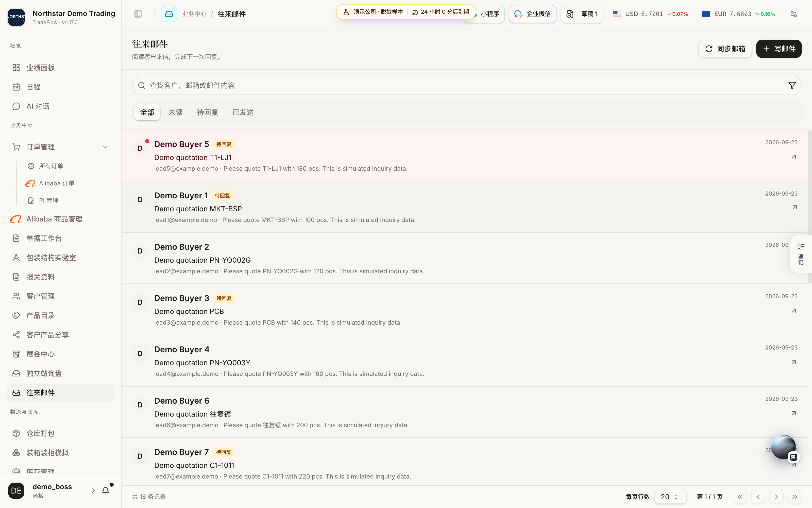Click the inbox icon beside the breadcrumb

[169, 14]
